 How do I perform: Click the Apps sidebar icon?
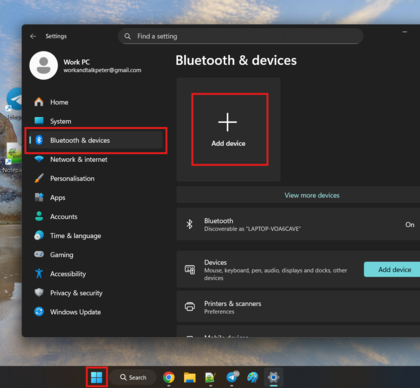(x=39, y=197)
